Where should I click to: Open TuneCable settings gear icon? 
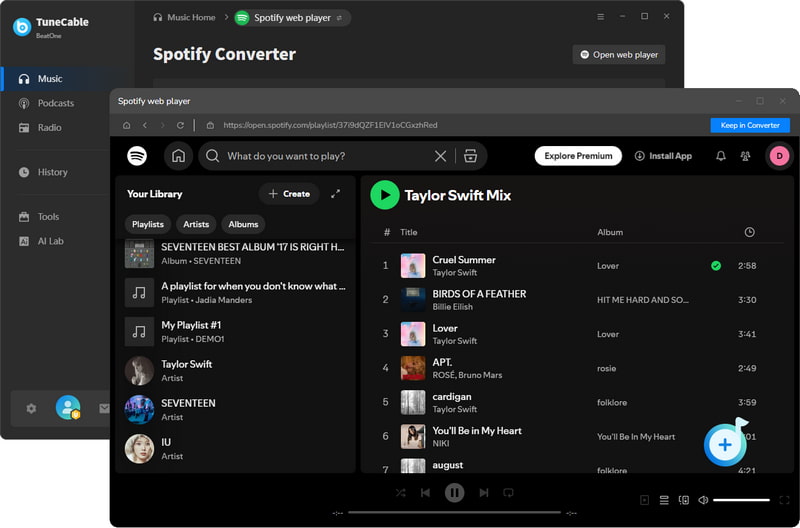[x=31, y=408]
